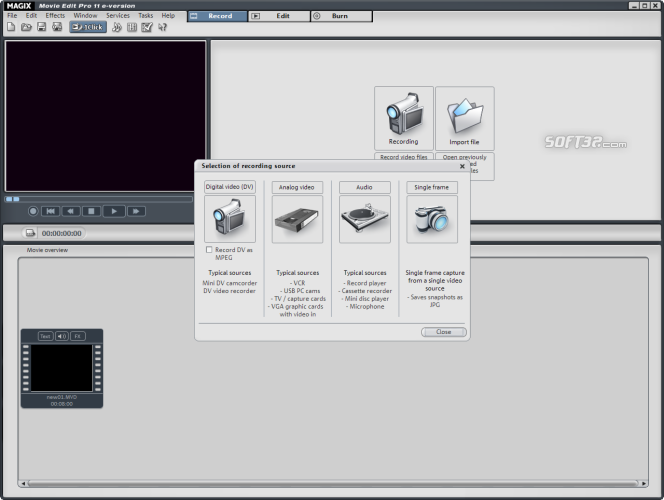664x500 pixels.
Task: Click the overview scrollbar right arrow
Action: tap(644, 483)
